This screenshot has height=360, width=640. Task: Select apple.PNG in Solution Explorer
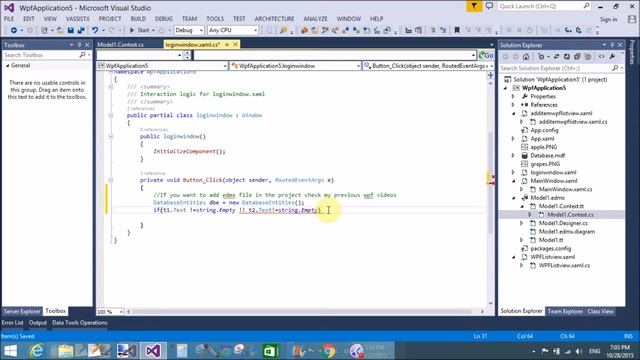[x=543, y=147]
